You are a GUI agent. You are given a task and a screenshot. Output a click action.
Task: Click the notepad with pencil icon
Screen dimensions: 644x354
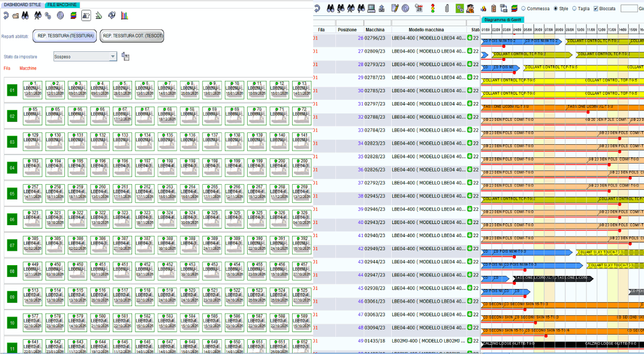(x=395, y=8)
